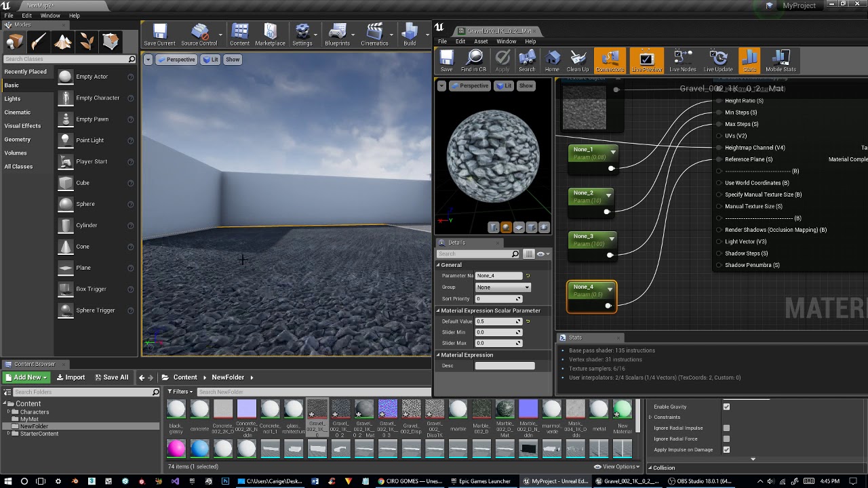The width and height of the screenshot is (868, 488).
Task: Open Source Control in the main toolbar
Action: [x=199, y=35]
